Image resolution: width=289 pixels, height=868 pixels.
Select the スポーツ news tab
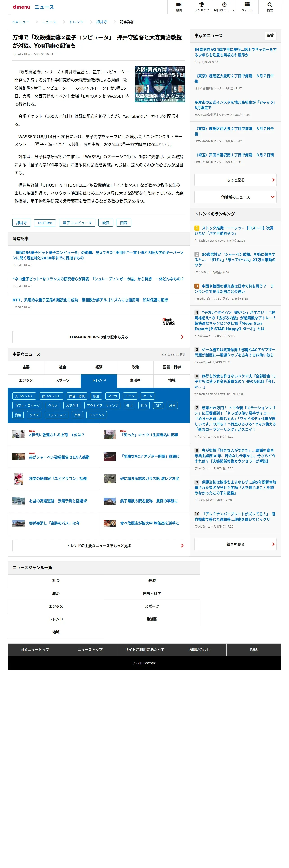62,380
